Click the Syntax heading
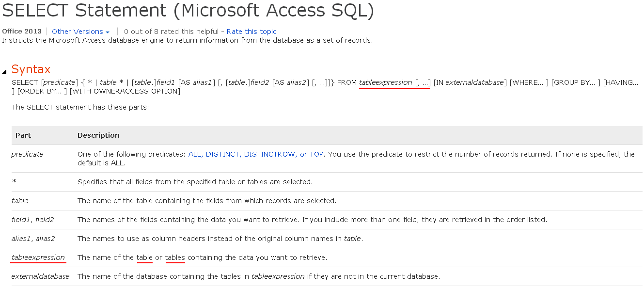Image resolution: width=644 pixels, height=289 pixels. coord(31,69)
